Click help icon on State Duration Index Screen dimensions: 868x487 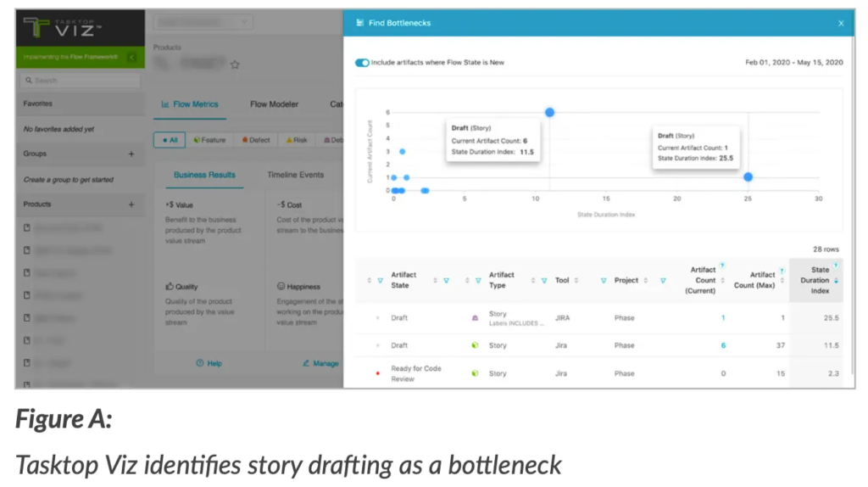[x=835, y=265]
